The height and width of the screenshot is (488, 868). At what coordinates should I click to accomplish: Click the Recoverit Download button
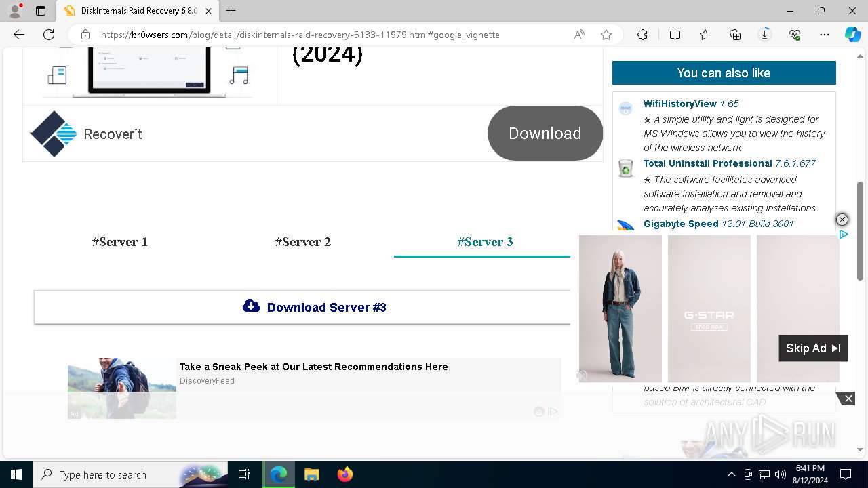[545, 134]
